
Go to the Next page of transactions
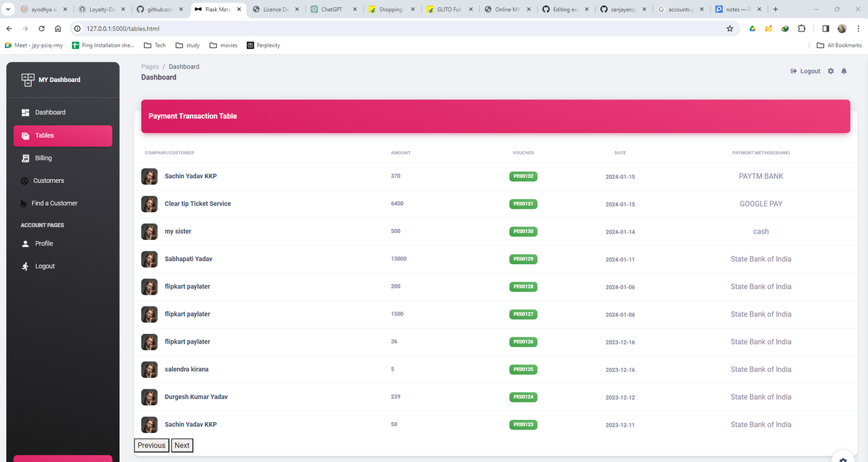pos(182,445)
